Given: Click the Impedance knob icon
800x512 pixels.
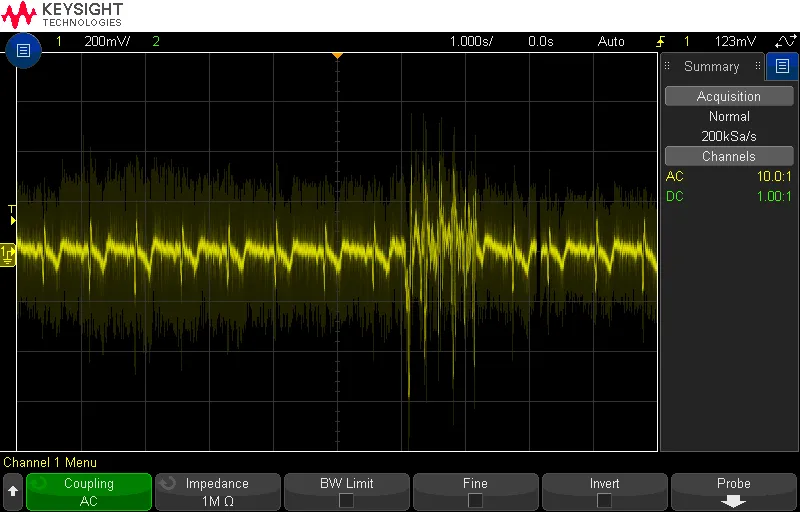Looking at the screenshot, I should click(169, 483).
